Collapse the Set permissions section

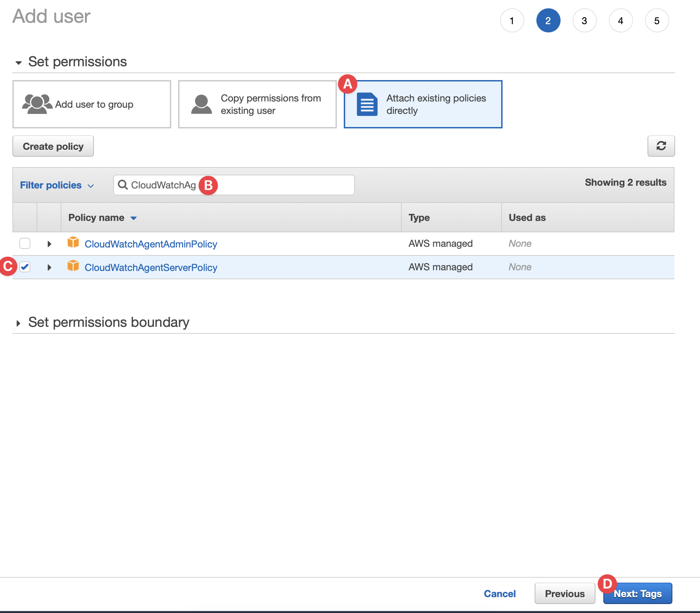click(18, 63)
